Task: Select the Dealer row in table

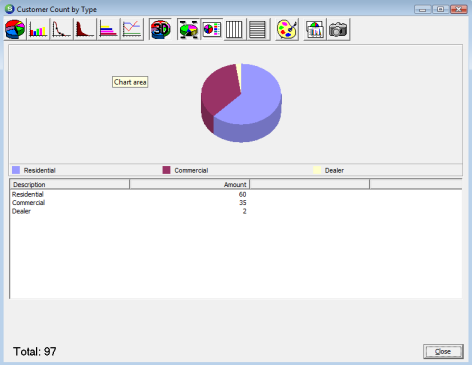Action: point(129,211)
